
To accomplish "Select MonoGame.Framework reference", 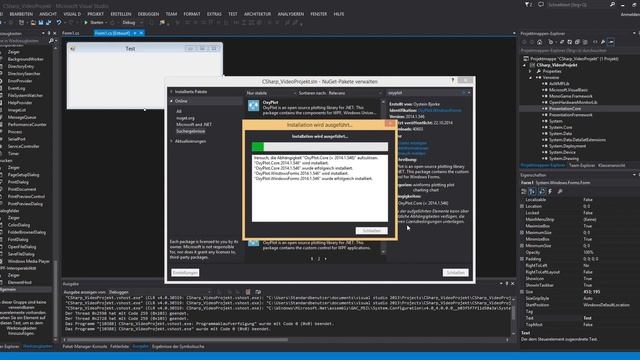I will 570,96.
